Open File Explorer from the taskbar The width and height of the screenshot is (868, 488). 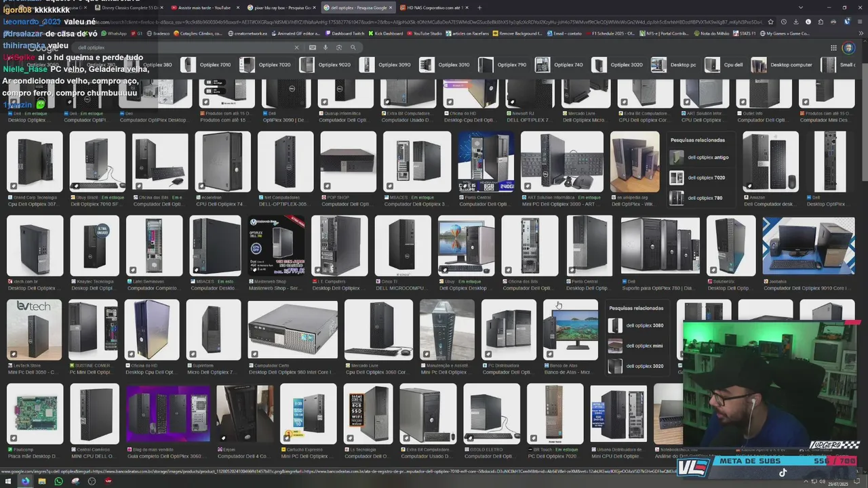pyautogui.click(x=42, y=481)
